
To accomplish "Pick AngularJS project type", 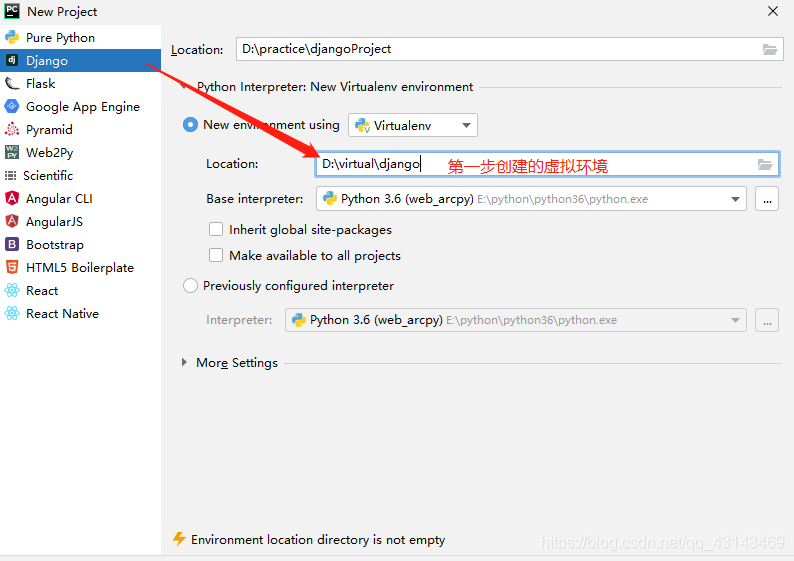I will pyautogui.click(x=81, y=221).
